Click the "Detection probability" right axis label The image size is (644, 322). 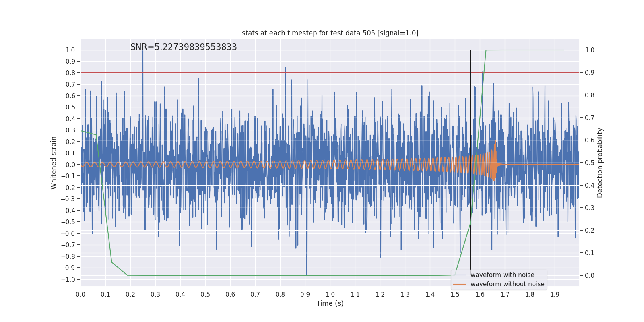coord(600,163)
